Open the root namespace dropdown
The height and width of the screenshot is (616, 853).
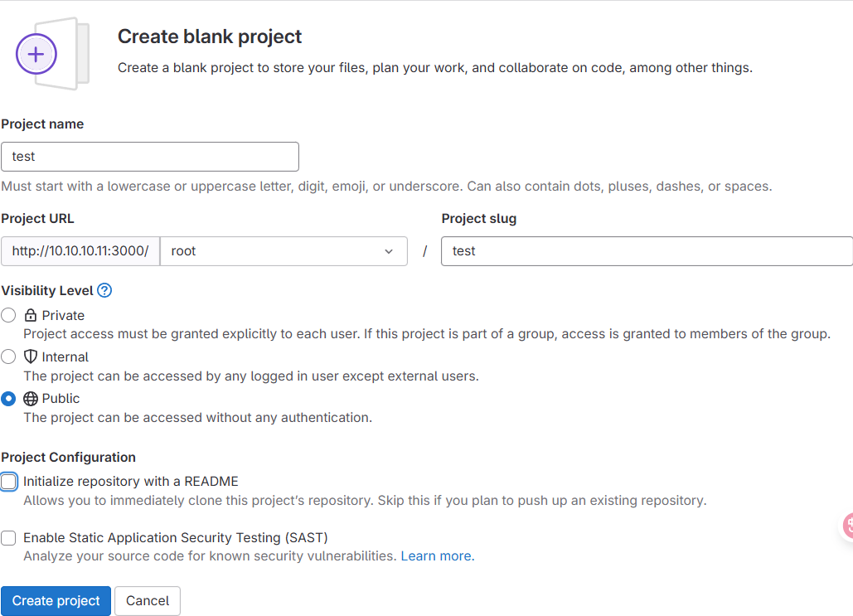tap(283, 251)
